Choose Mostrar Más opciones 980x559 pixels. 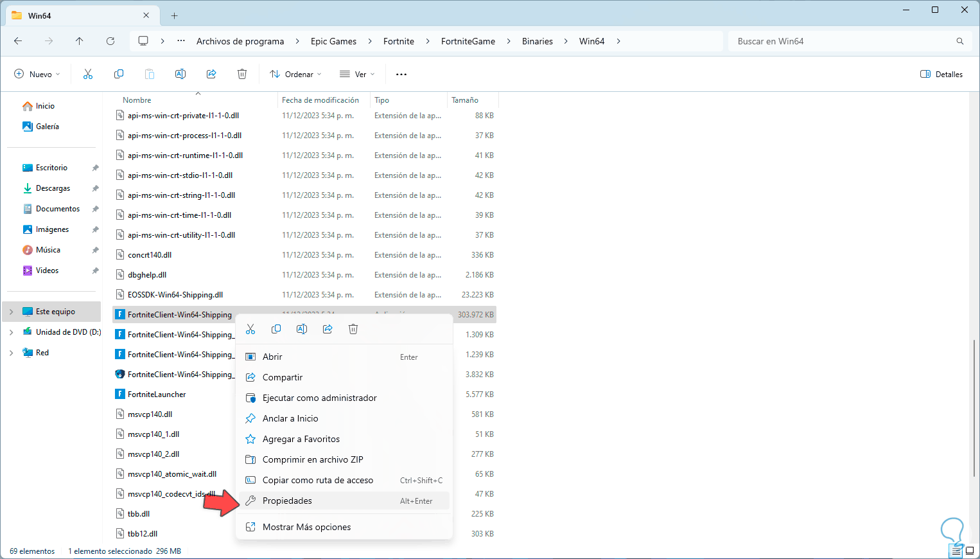pyautogui.click(x=344, y=527)
